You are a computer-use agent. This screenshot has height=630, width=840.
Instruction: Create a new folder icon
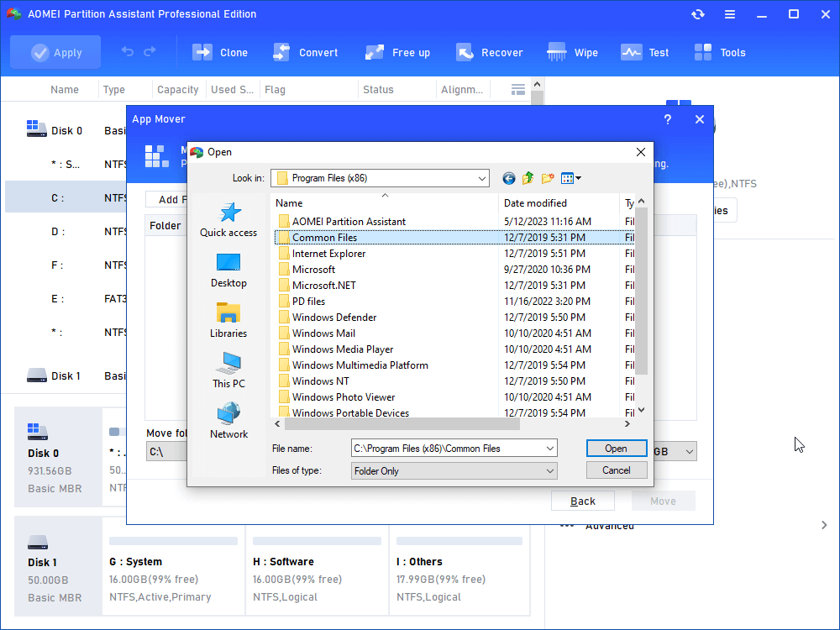point(548,178)
